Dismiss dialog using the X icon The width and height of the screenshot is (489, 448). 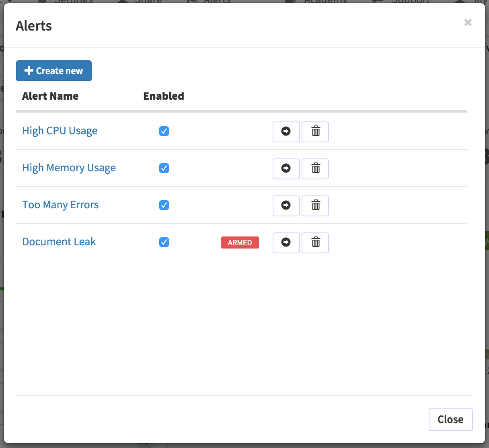pyautogui.click(x=468, y=23)
